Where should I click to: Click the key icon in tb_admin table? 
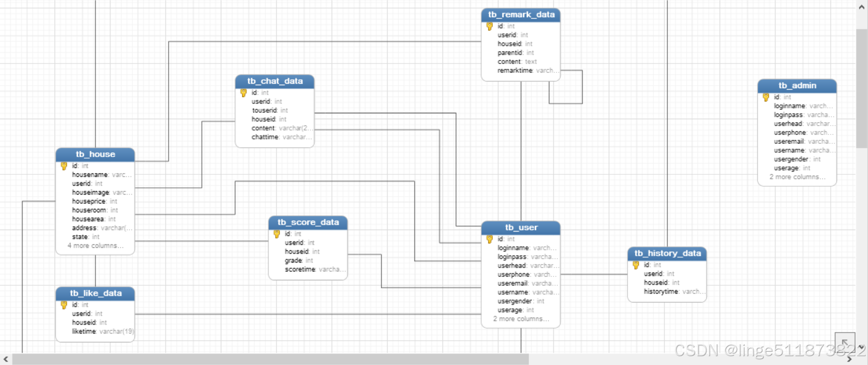click(766, 97)
